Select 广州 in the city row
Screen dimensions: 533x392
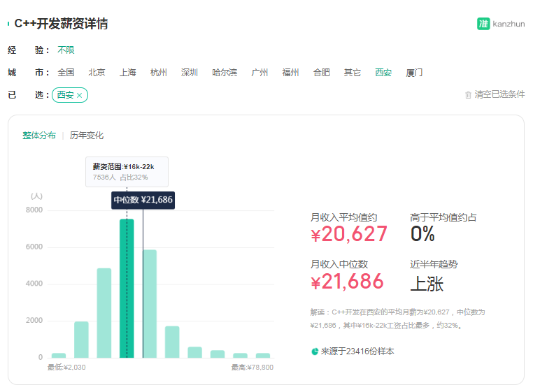tap(260, 73)
